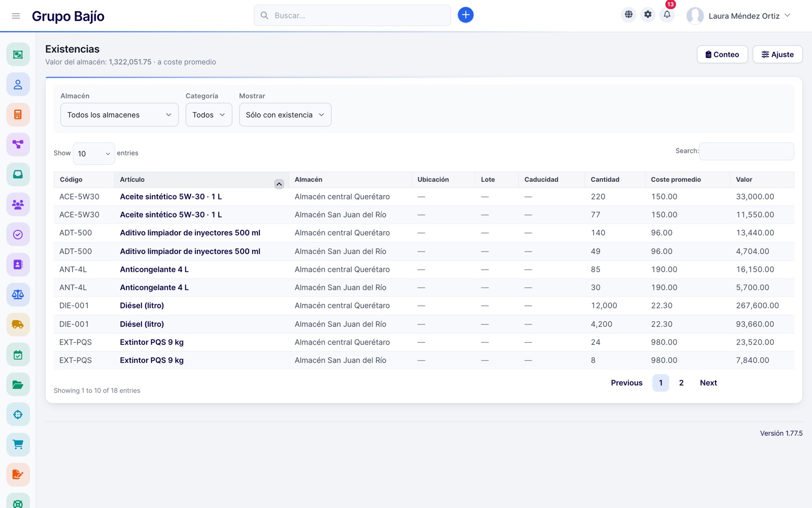This screenshot has width=812, height=508.
Task: Click the Ajuste button
Action: click(777, 54)
